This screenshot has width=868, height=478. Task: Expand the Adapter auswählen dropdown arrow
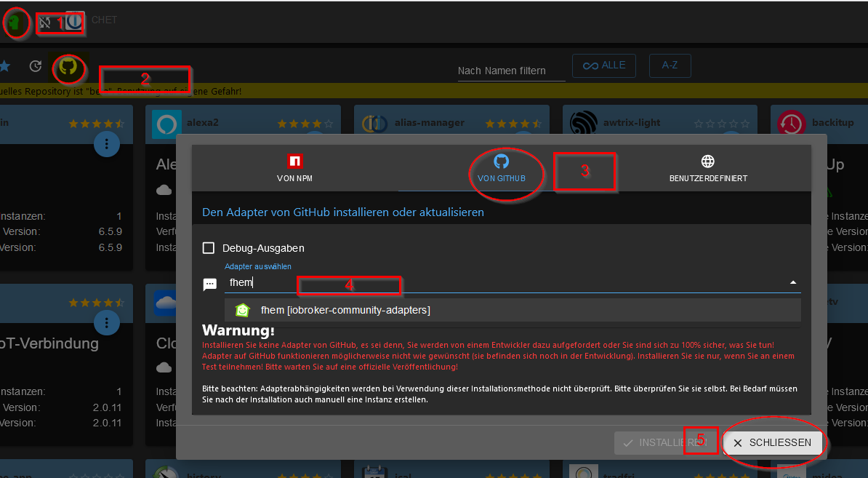tap(792, 282)
